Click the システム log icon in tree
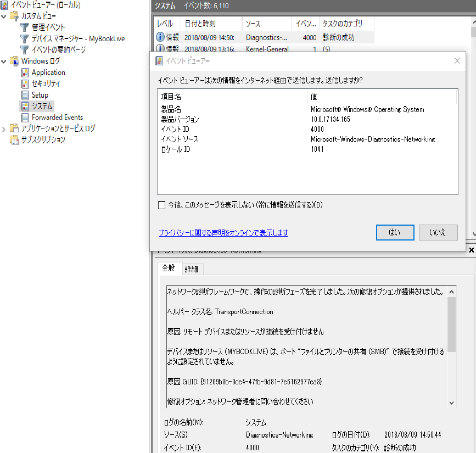This screenshot has height=453, width=476. tap(25, 107)
